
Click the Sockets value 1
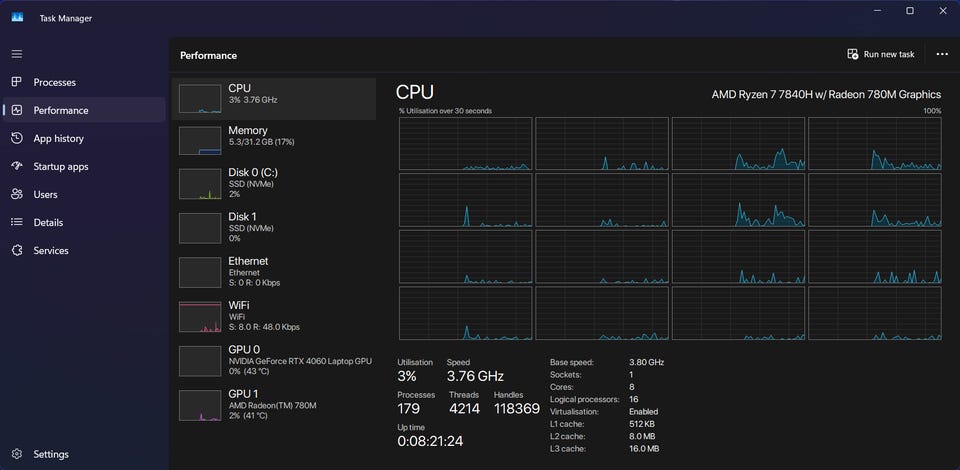[x=631, y=375]
